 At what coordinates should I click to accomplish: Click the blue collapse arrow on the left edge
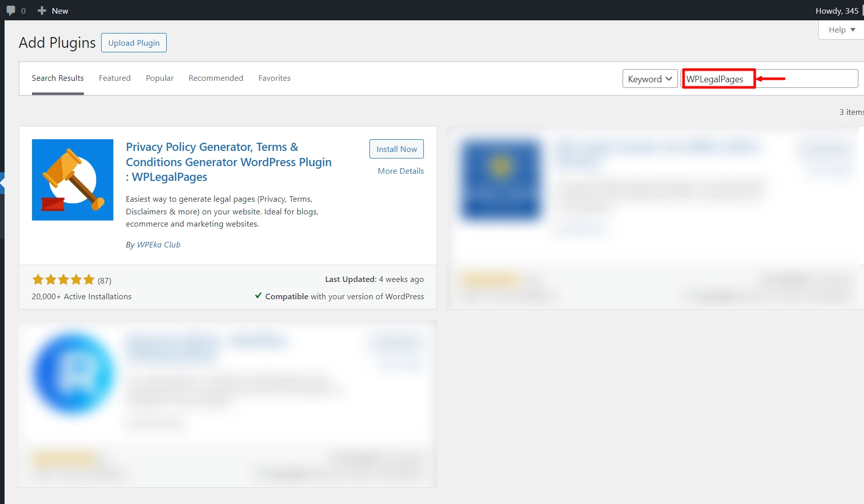(3, 183)
